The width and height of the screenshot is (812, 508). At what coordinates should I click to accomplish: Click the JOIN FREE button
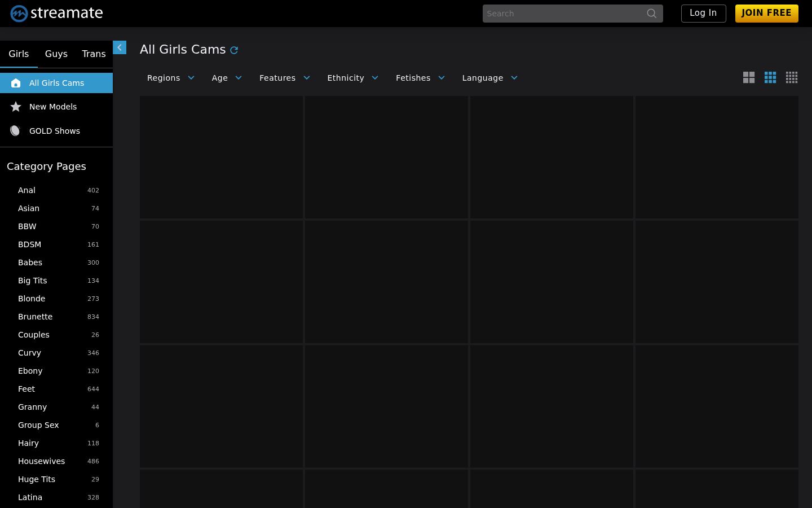pyautogui.click(x=767, y=13)
